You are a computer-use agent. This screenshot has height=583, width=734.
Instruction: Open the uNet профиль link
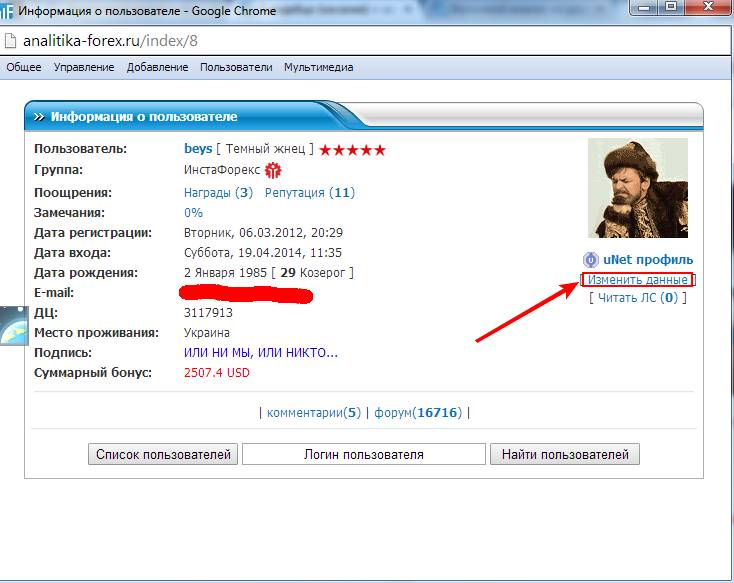(x=648, y=260)
